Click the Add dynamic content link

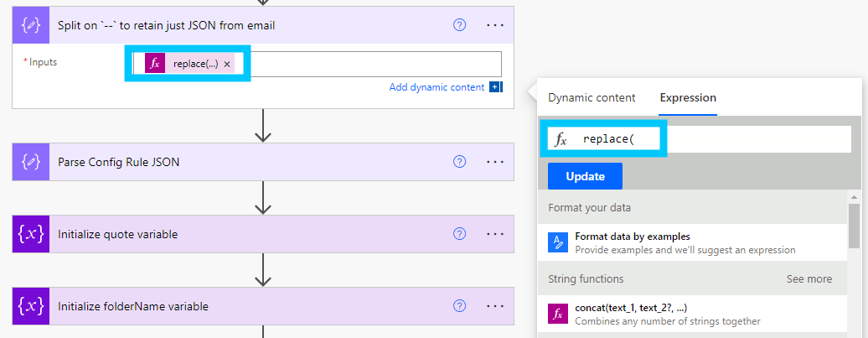(437, 87)
